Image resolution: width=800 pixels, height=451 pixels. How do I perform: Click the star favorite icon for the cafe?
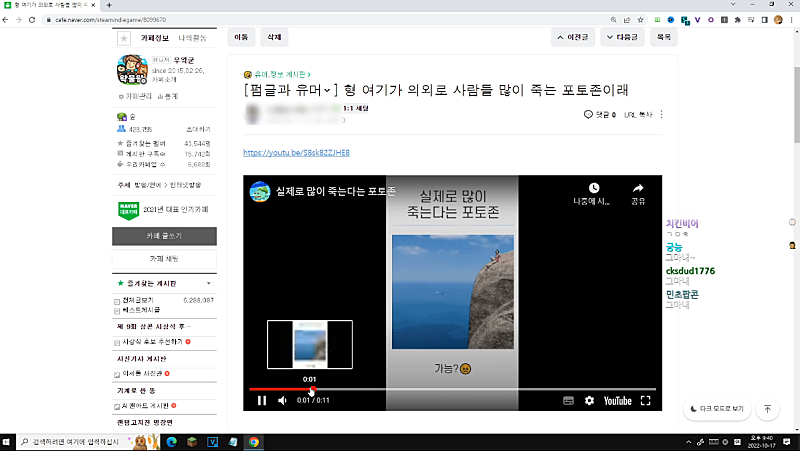[124, 38]
